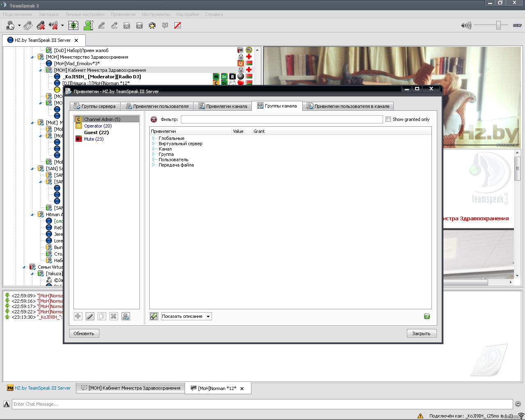This screenshot has width=525, height=420.
Task: Select the Guest (22) group
Action: tap(96, 132)
